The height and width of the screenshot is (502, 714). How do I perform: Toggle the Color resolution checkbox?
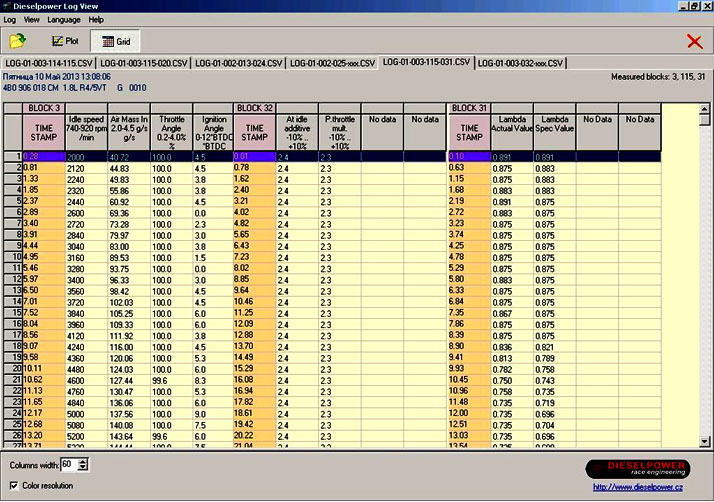[x=12, y=485]
